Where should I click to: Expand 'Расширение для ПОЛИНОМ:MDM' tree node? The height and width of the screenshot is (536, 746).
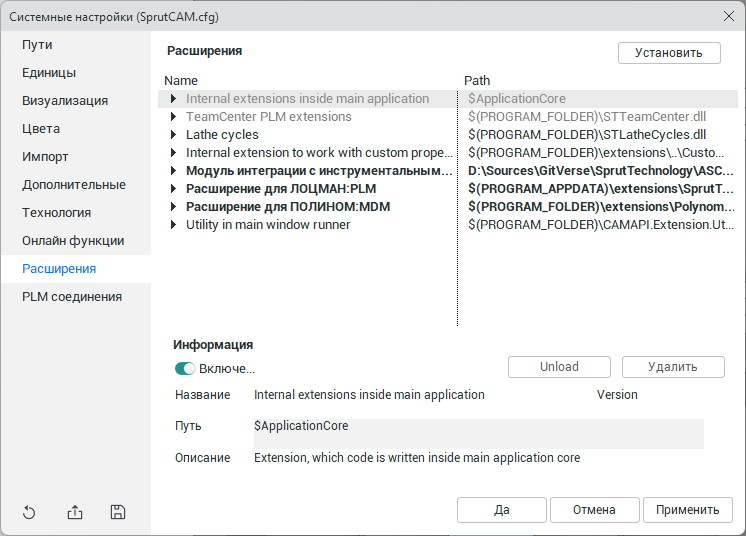coord(173,207)
